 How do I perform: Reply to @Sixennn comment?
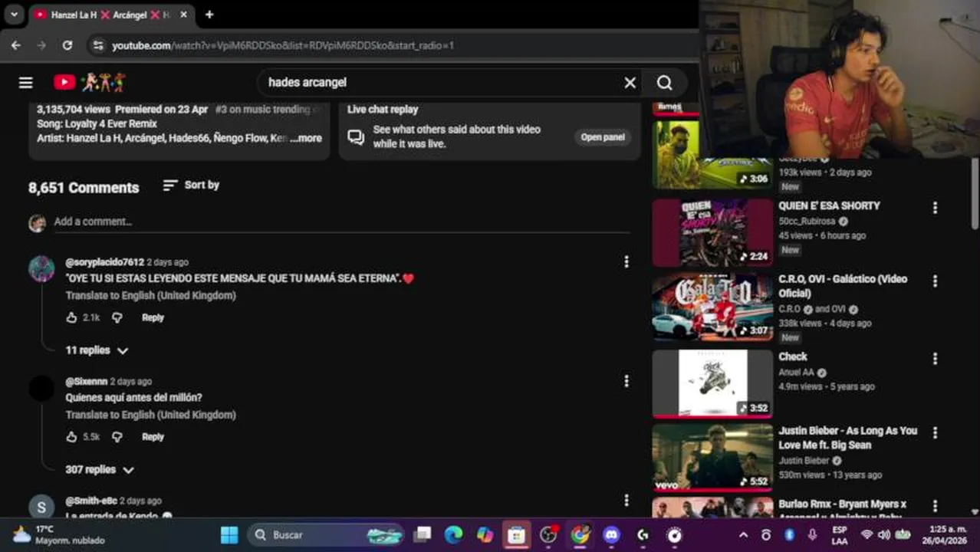point(153,437)
